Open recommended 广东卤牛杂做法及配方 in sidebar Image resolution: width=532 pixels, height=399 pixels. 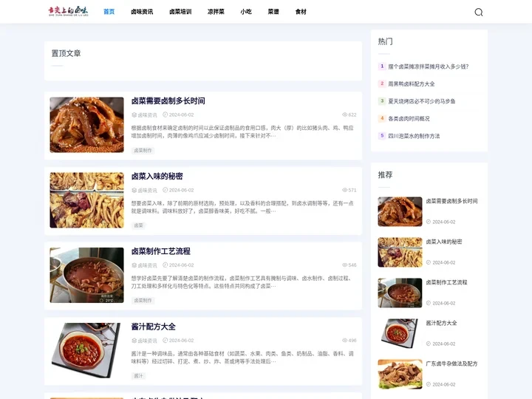tap(451, 364)
